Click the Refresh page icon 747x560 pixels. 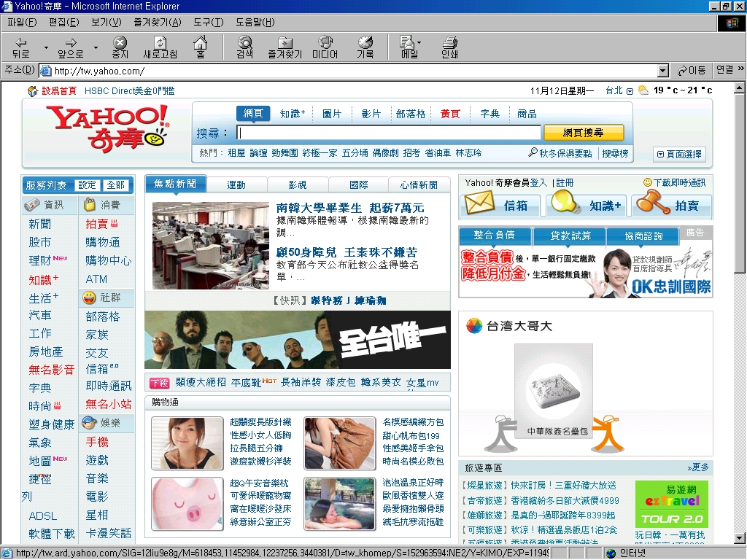coord(160,42)
